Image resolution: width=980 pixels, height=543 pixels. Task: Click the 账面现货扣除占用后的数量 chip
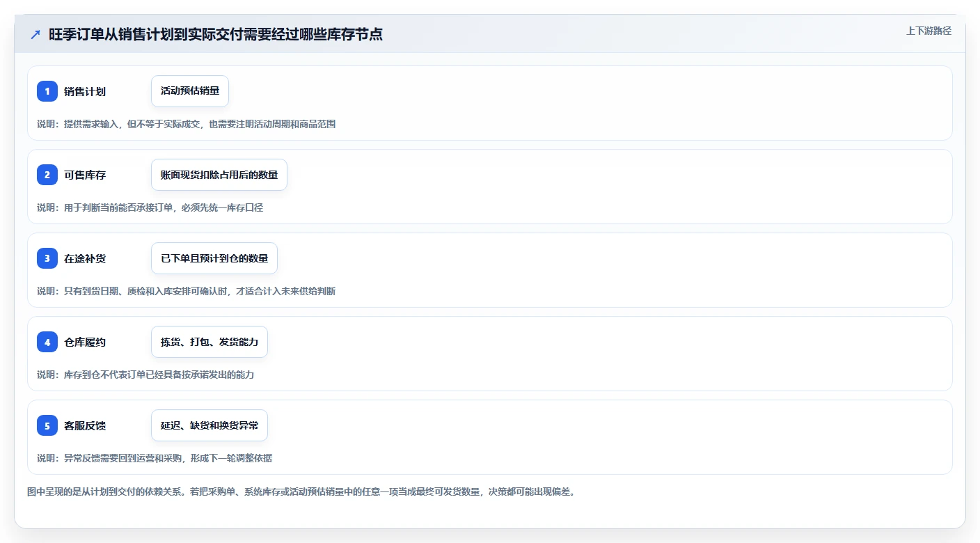point(219,175)
